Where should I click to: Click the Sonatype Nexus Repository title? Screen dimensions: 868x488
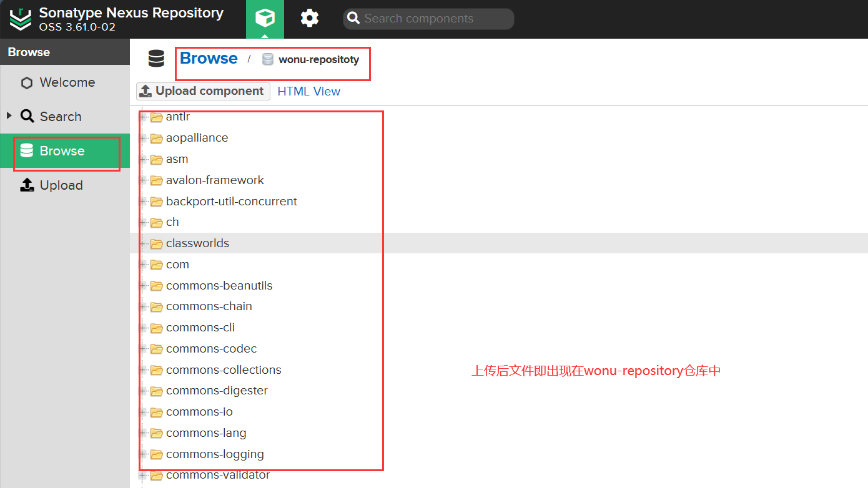pyautogui.click(x=131, y=12)
